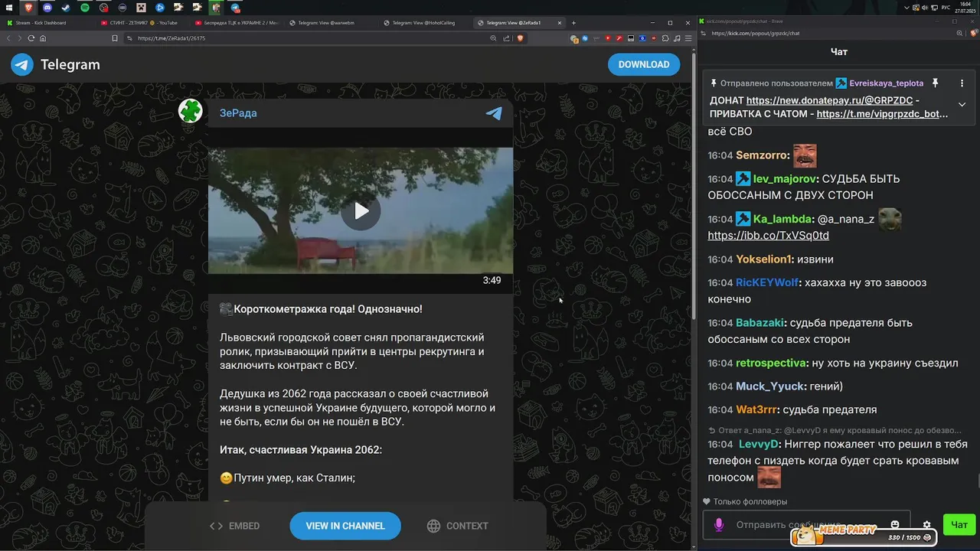The width and height of the screenshot is (980, 551).
Task: Open the browser extensions puzzle icon
Action: click(x=665, y=38)
